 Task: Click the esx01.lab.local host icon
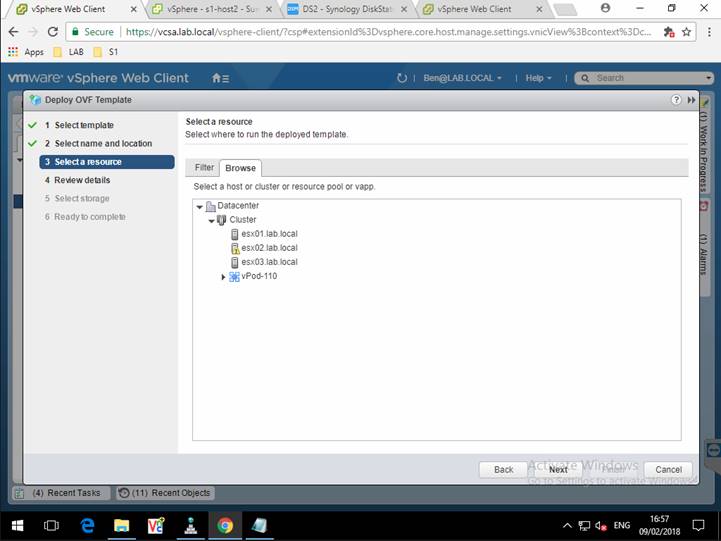pyautogui.click(x=235, y=234)
